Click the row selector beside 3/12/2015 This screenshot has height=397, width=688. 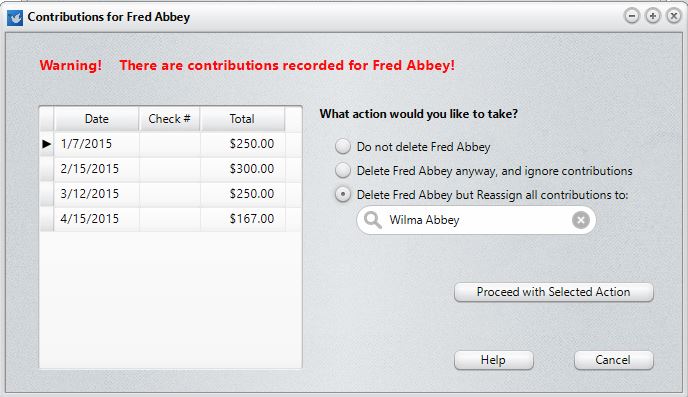(x=47, y=194)
